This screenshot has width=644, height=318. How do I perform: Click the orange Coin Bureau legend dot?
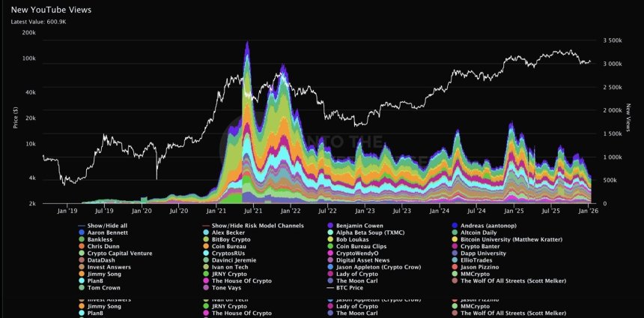205,247
